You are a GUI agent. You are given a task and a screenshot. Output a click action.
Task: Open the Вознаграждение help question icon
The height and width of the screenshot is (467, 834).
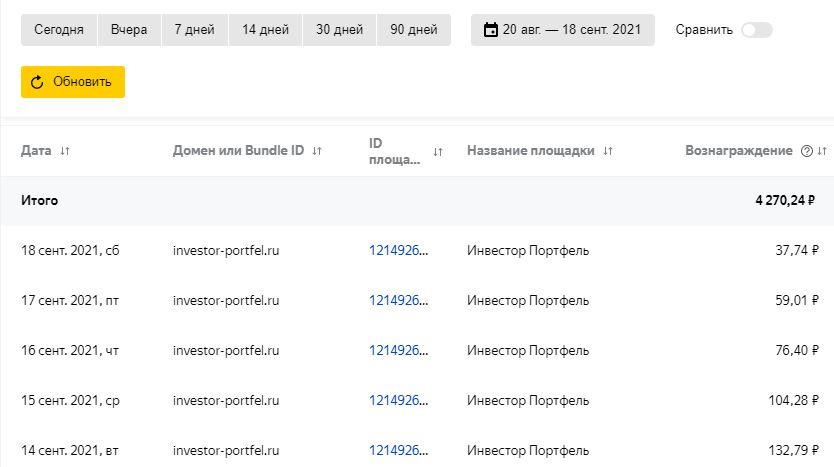point(807,151)
